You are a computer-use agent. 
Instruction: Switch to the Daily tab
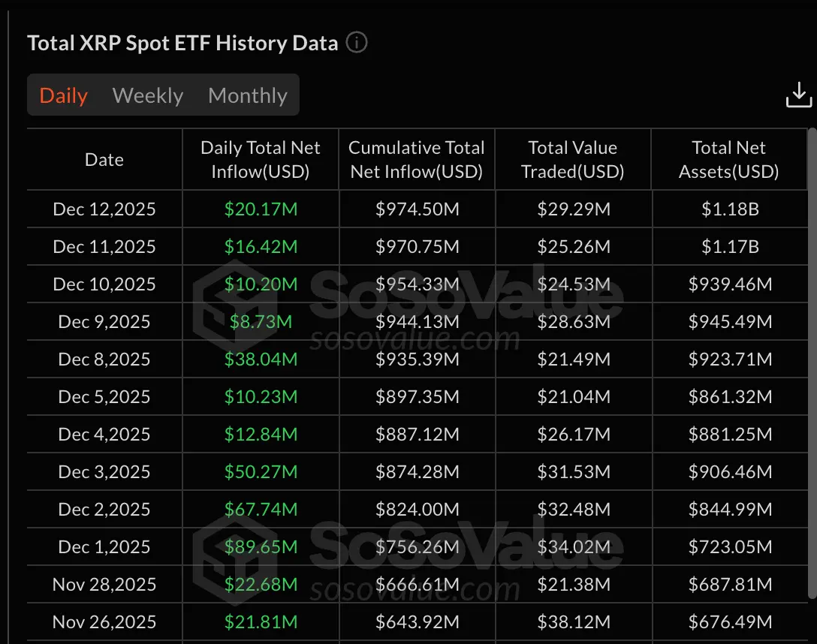(64, 95)
